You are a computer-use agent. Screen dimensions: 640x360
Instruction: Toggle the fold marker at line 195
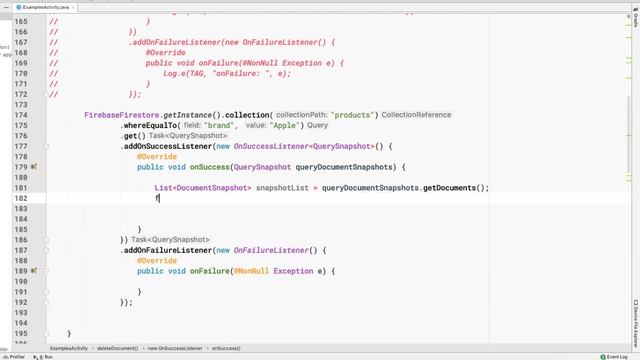(46, 333)
